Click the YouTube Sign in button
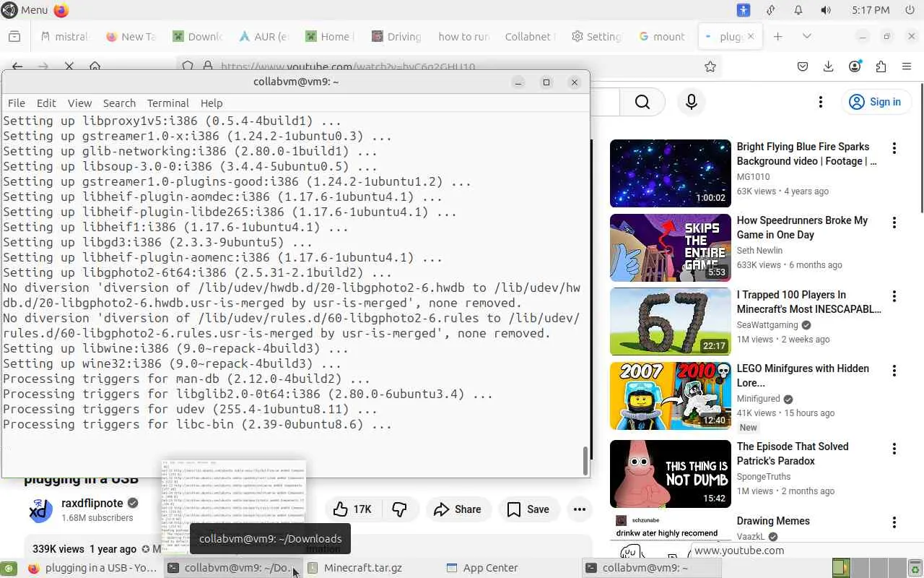924x578 pixels. (x=875, y=102)
